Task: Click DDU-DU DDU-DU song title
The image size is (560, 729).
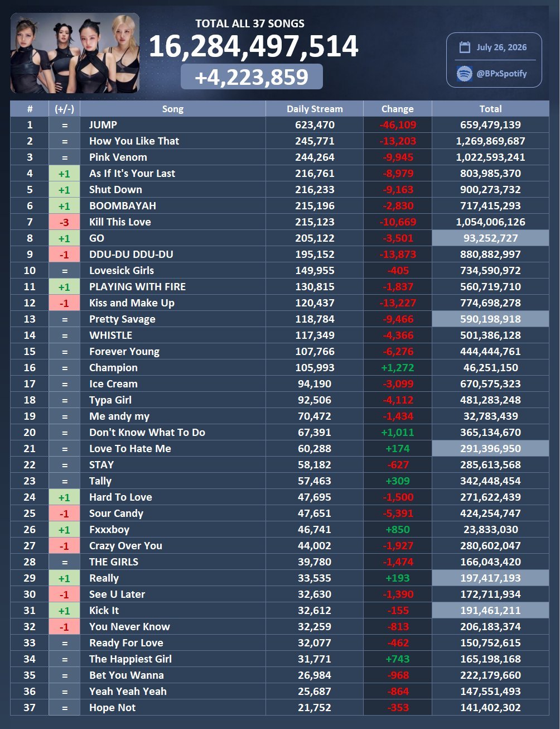Action: 131,255
